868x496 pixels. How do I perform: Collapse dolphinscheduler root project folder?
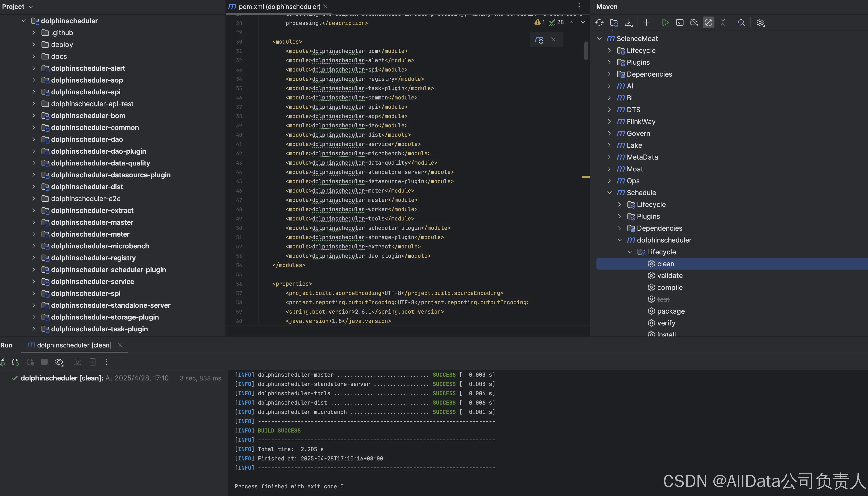point(23,21)
